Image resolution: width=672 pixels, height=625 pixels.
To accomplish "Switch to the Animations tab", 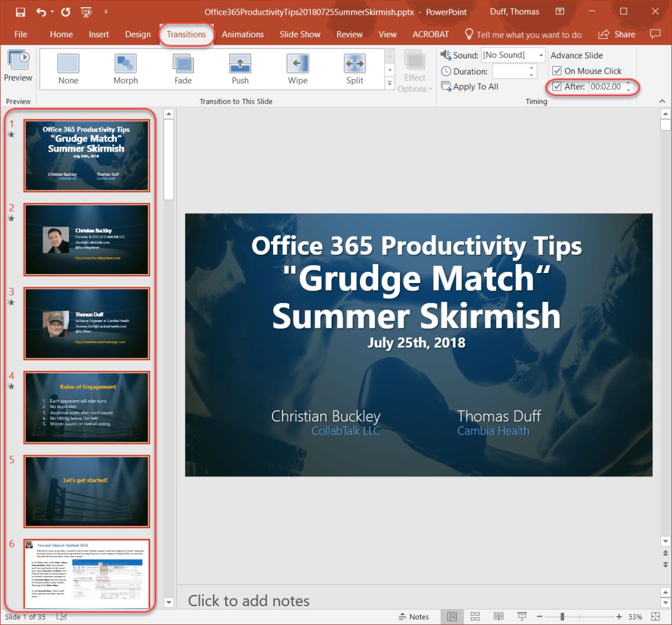I will (x=242, y=35).
